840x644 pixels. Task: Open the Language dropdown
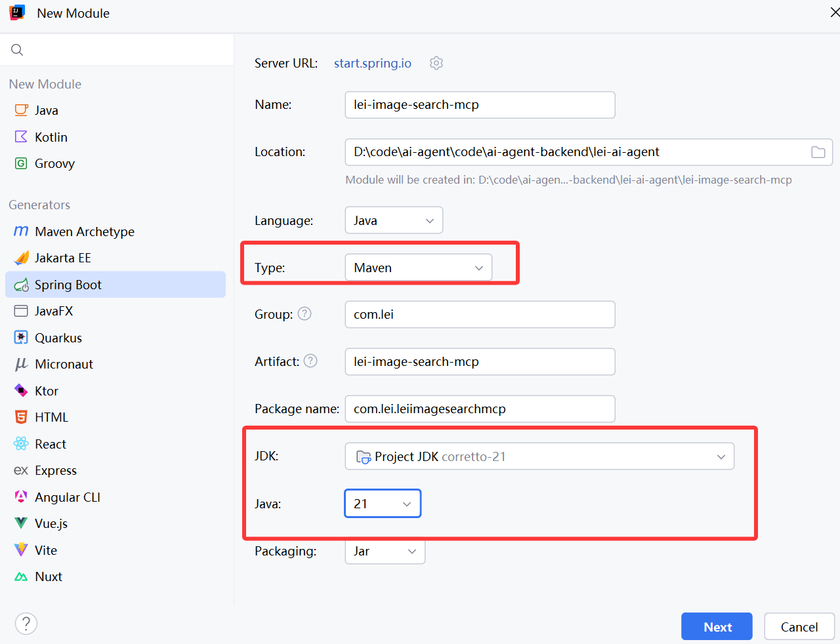(394, 220)
